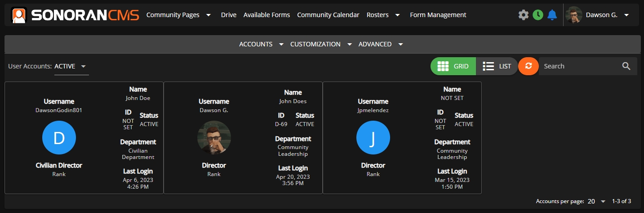
Task: Click the search magnifier icon
Action: point(626,66)
